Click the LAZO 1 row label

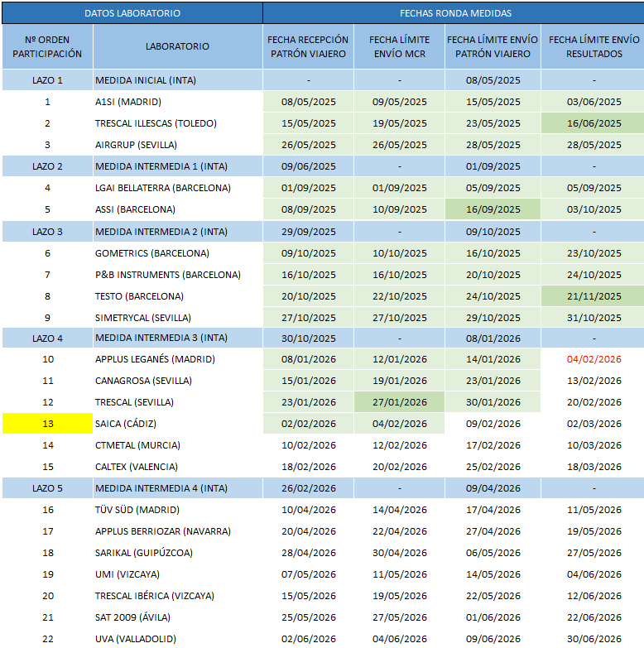click(47, 81)
